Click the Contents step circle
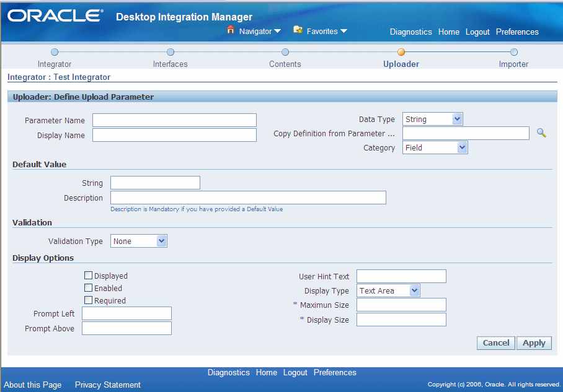Screen dimensions: 563x392 point(285,52)
